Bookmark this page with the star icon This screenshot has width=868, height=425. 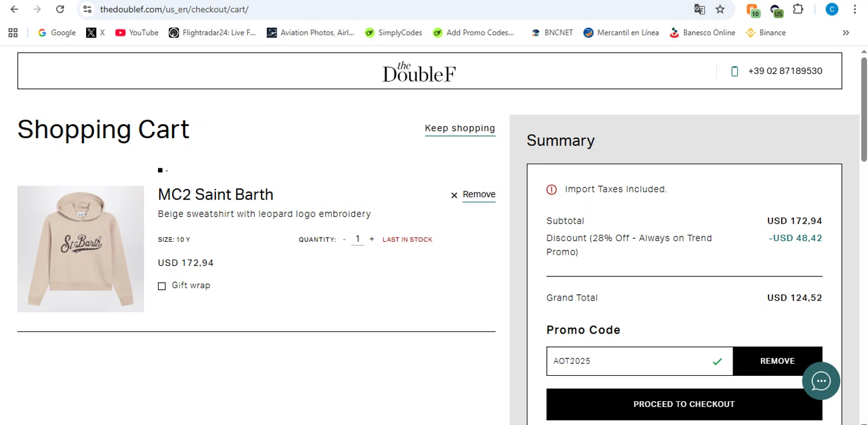(x=720, y=9)
